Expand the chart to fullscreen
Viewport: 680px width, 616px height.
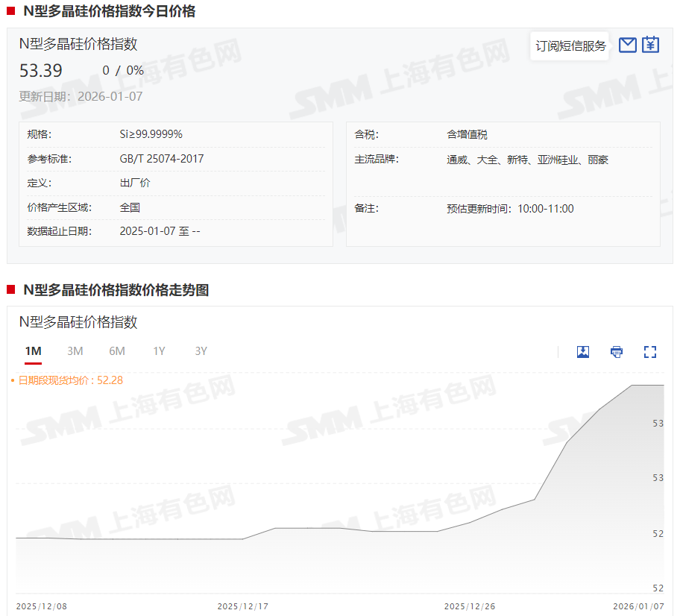(x=649, y=352)
